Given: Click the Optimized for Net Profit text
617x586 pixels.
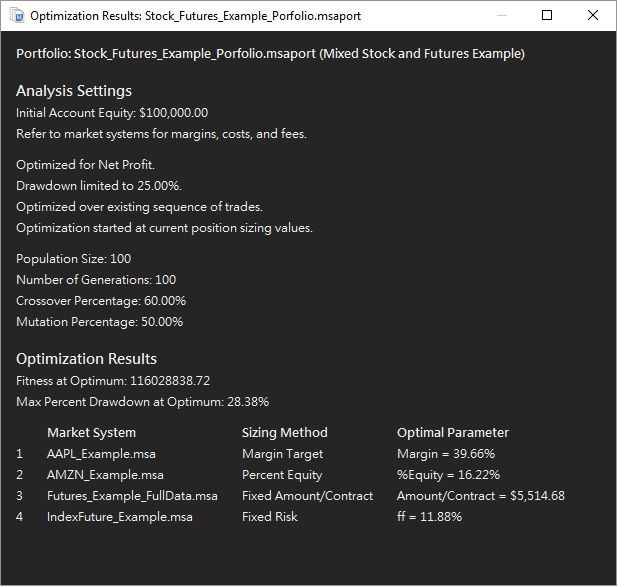Looking at the screenshot, I should [x=85, y=165].
